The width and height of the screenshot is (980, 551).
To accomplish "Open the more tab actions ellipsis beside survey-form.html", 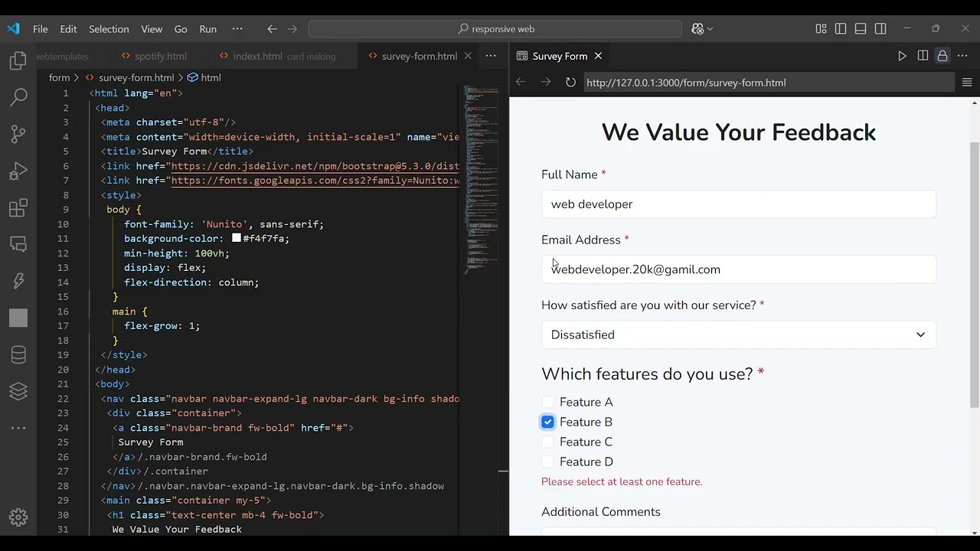I will 491,56.
